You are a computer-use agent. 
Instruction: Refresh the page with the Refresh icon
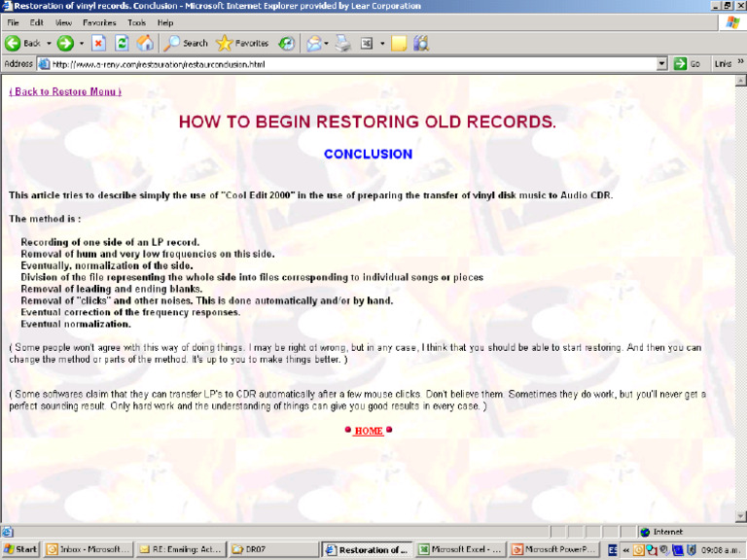coord(122,43)
